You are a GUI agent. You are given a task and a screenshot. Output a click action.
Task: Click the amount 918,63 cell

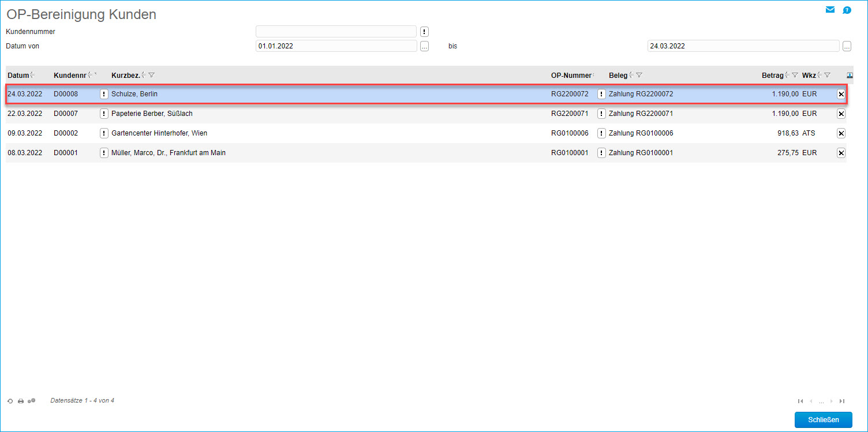[788, 133]
